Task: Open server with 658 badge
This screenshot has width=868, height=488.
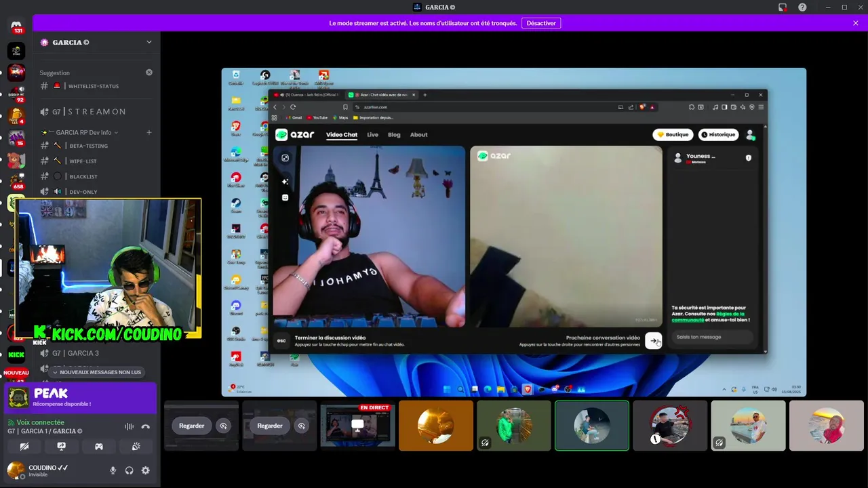Action: [16, 182]
